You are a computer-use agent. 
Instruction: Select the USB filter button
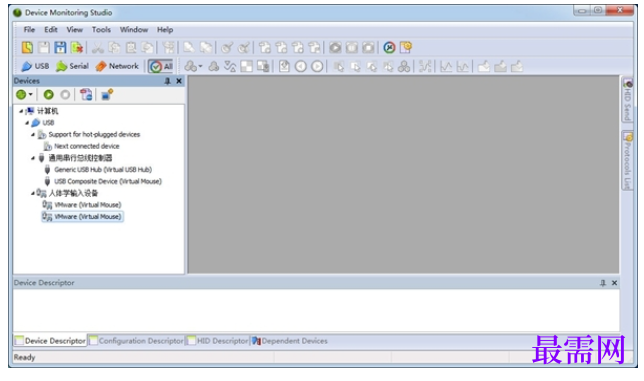(35, 66)
